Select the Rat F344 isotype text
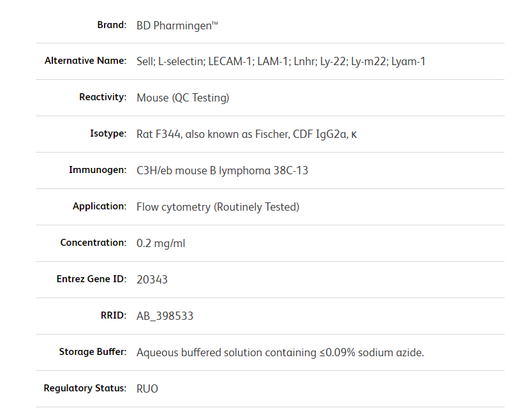 tap(246, 134)
